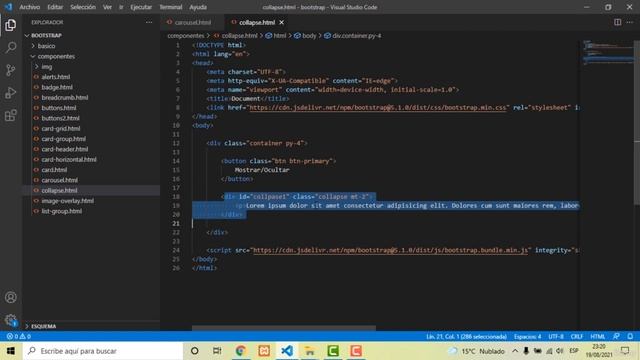Click errors and warnings counter in status bar
Screen dimensions: 640x360
coord(19,336)
